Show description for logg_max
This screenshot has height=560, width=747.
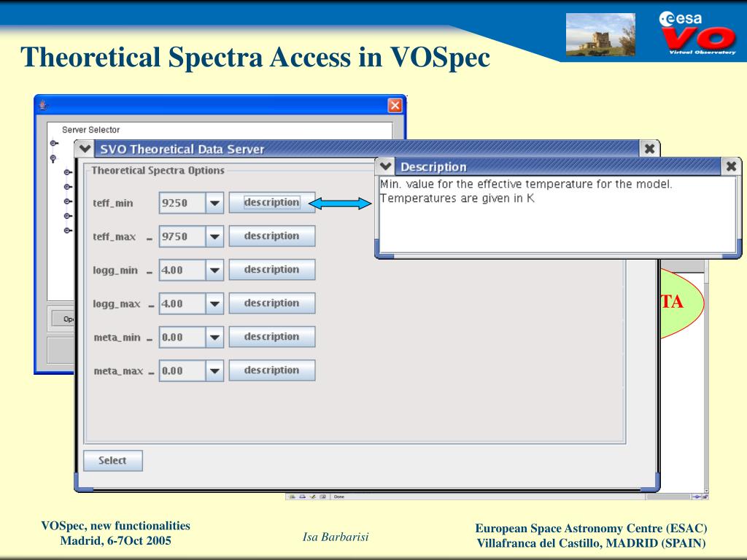click(271, 303)
